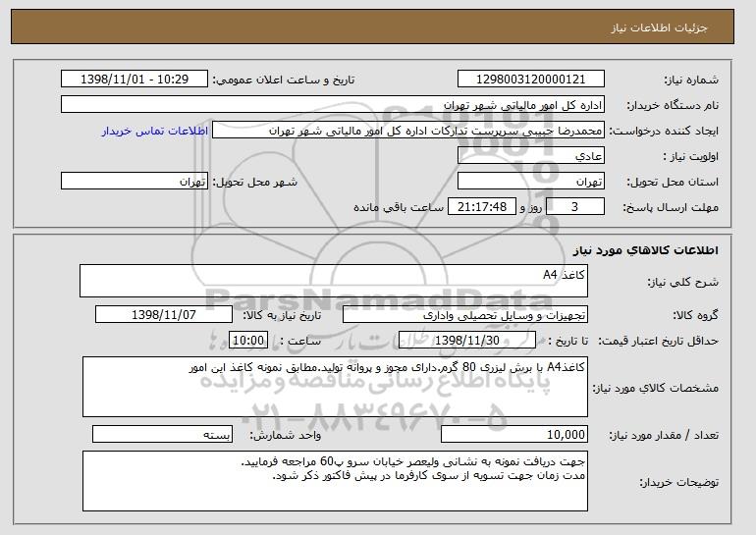Select the remaining days field showing 3

coord(574,207)
